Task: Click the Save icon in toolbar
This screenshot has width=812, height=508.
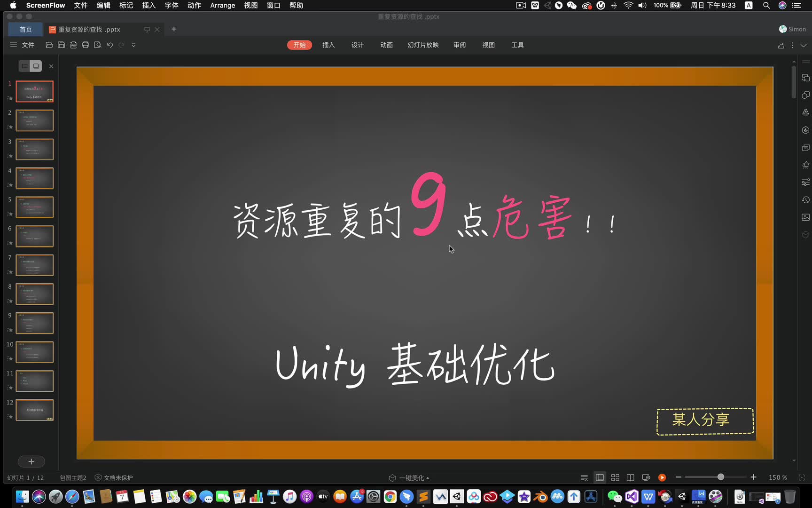Action: click(61, 45)
